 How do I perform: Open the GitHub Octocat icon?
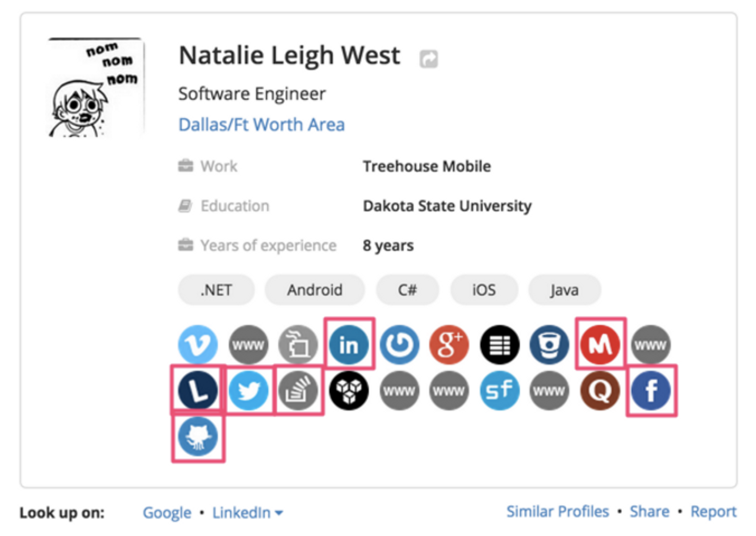click(x=198, y=437)
